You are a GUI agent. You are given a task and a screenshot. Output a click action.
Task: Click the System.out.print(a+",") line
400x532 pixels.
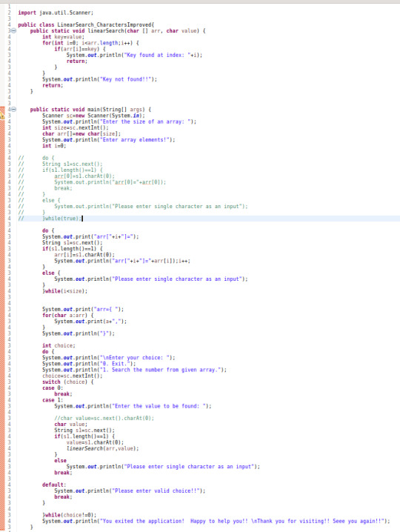pyautogui.click(x=90, y=322)
